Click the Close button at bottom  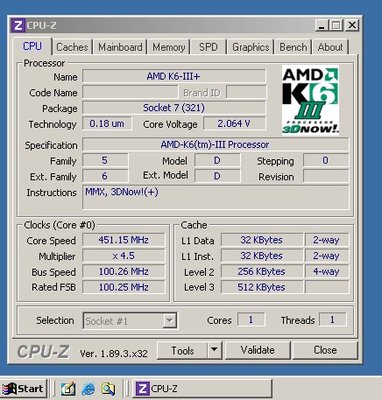[325, 350]
